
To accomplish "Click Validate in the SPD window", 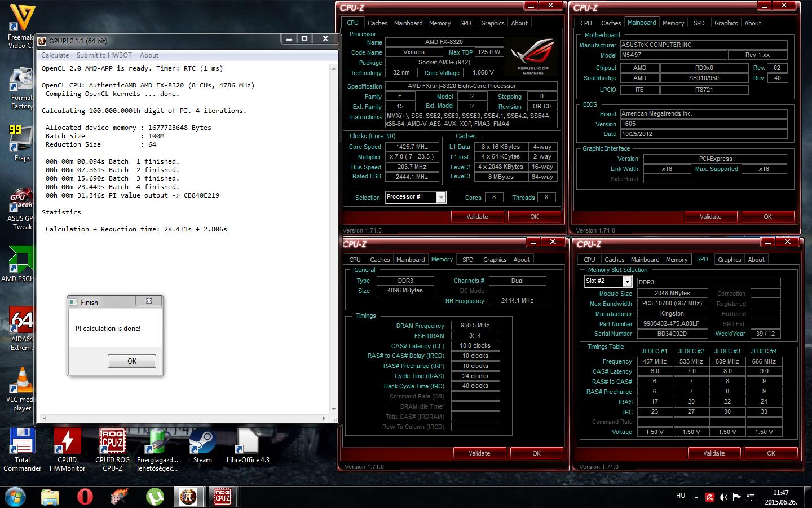I will 714,453.
